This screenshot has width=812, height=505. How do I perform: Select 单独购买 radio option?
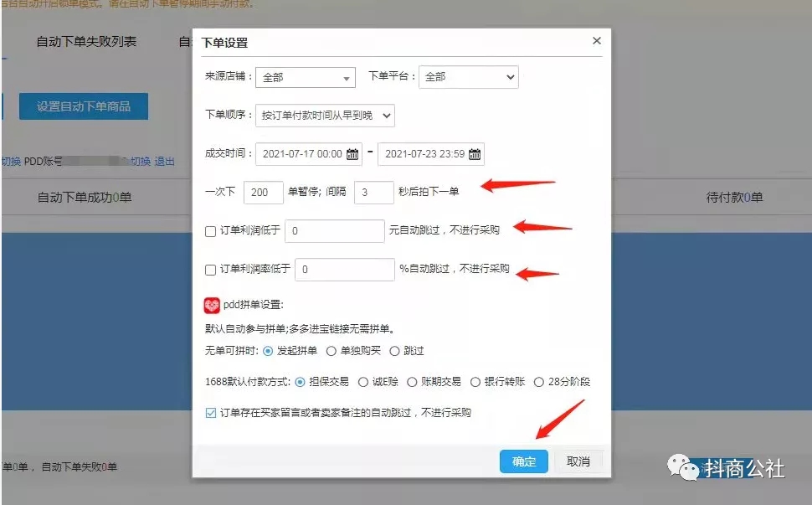(x=331, y=351)
